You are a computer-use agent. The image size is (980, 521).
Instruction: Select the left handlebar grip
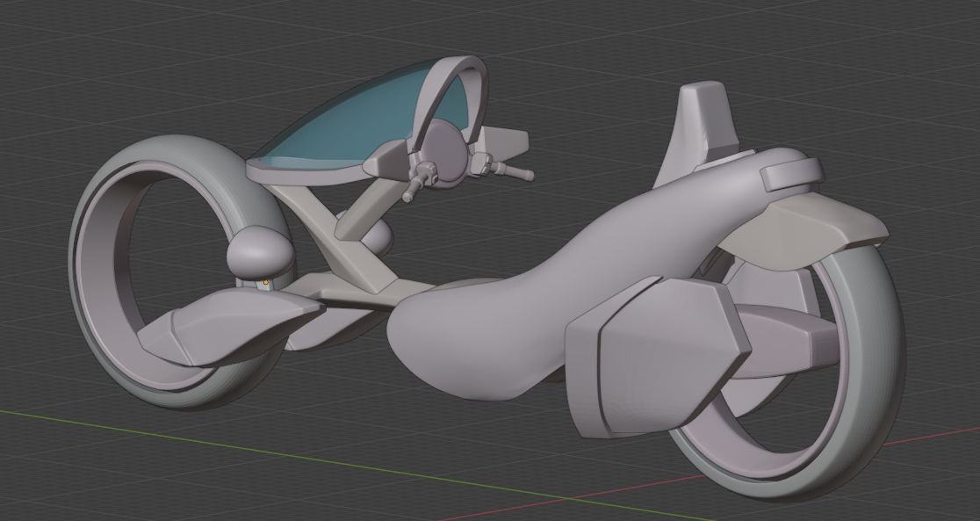point(414,188)
